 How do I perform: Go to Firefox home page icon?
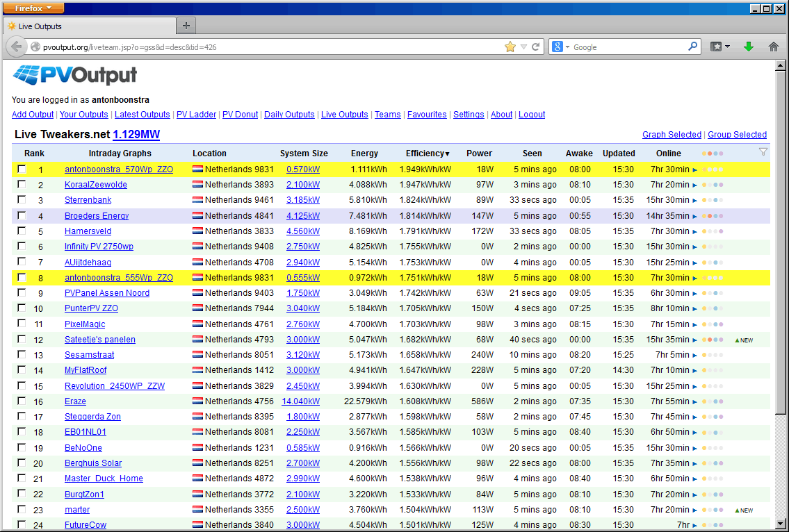click(x=773, y=47)
